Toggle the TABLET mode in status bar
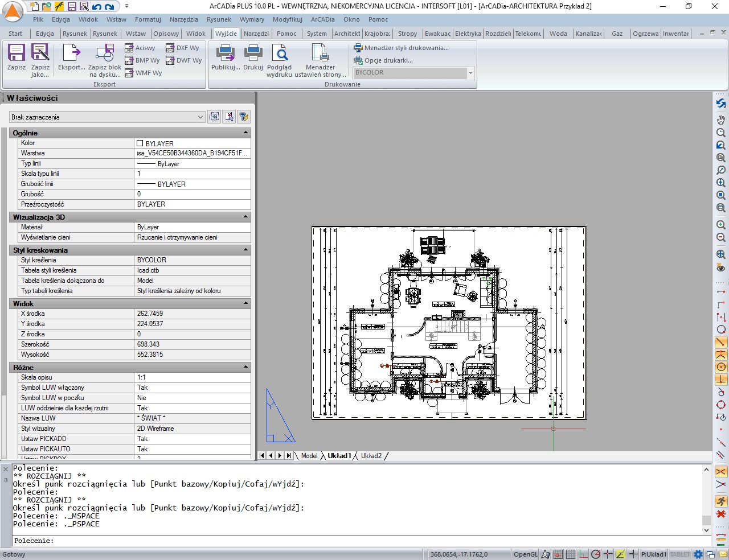 [x=680, y=554]
